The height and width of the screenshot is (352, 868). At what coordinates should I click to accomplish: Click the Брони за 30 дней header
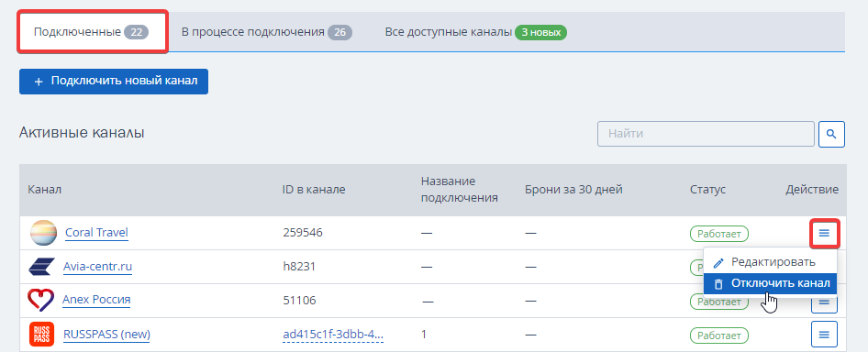click(x=574, y=190)
